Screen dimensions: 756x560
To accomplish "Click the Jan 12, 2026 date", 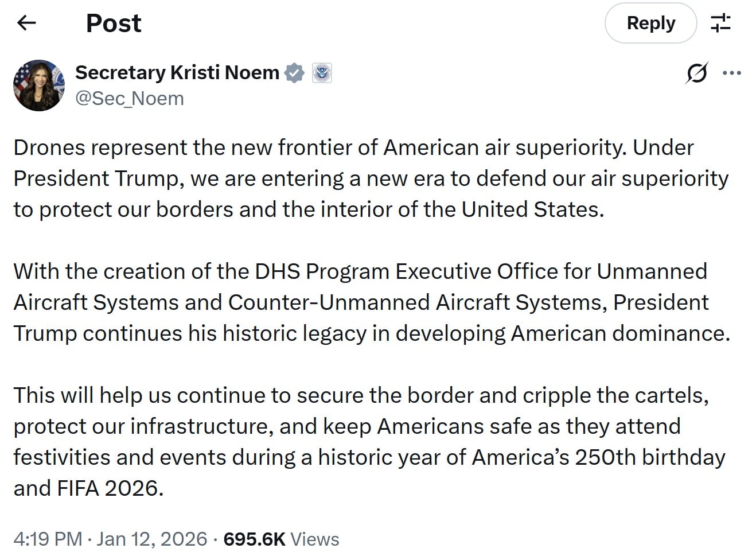I will (x=151, y=539).
